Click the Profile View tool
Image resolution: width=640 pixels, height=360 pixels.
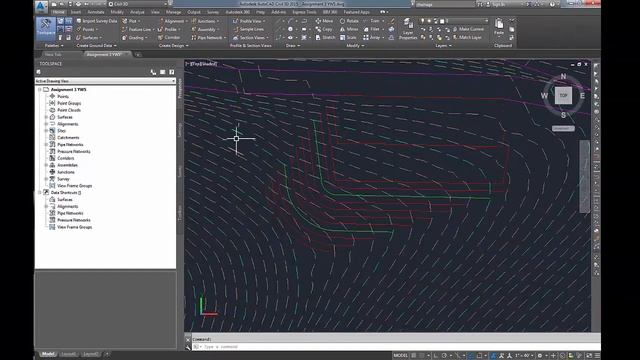tap(249, 21)
